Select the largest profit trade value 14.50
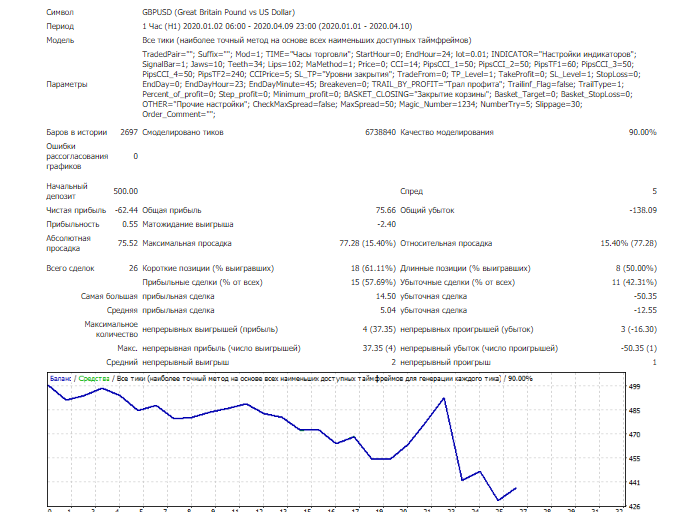 [x=386, y=296]
